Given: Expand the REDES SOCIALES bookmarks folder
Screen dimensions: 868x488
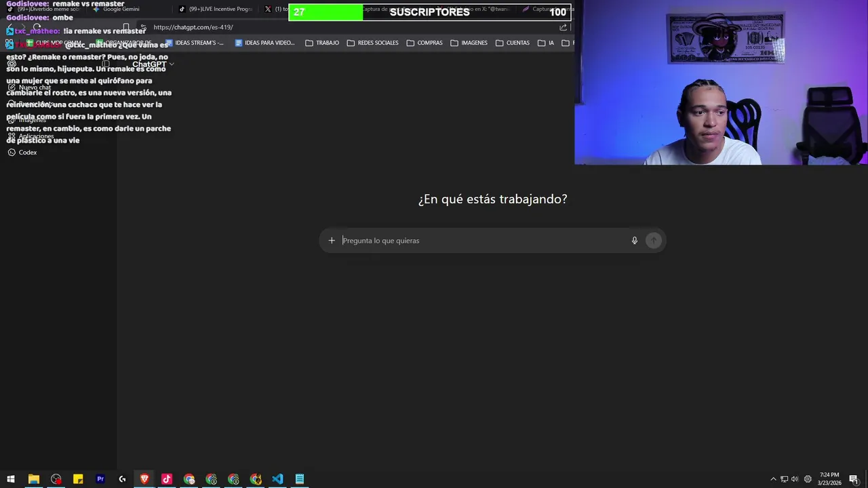Looking at the screenshot, I should click(373, 43).
